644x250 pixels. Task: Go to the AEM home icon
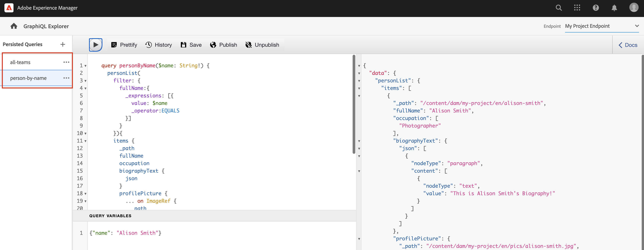[x=14, y=26]
